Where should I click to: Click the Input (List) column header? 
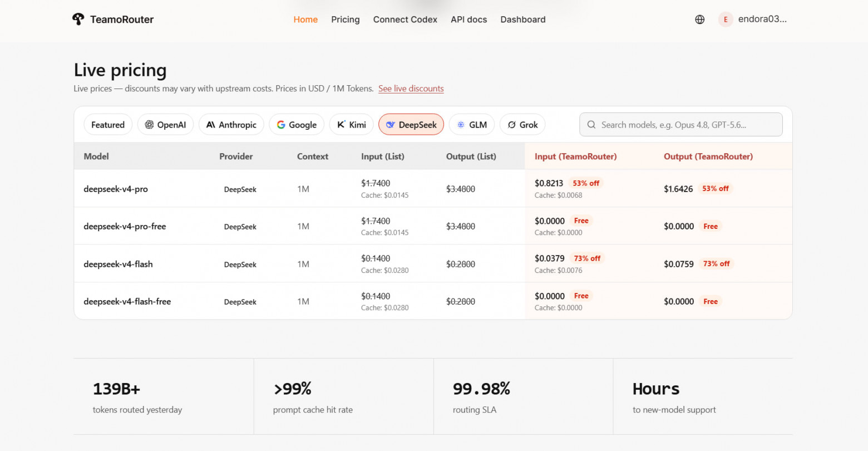[383, 156]
